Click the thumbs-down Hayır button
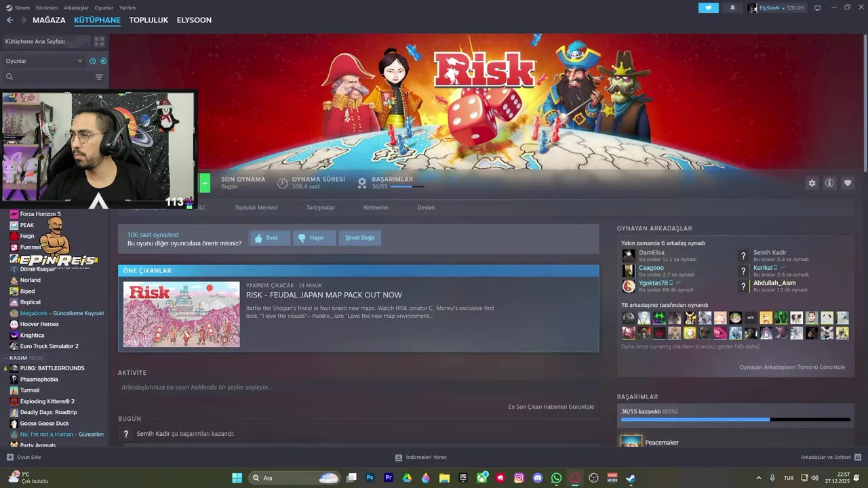 [x=314, y=238]
